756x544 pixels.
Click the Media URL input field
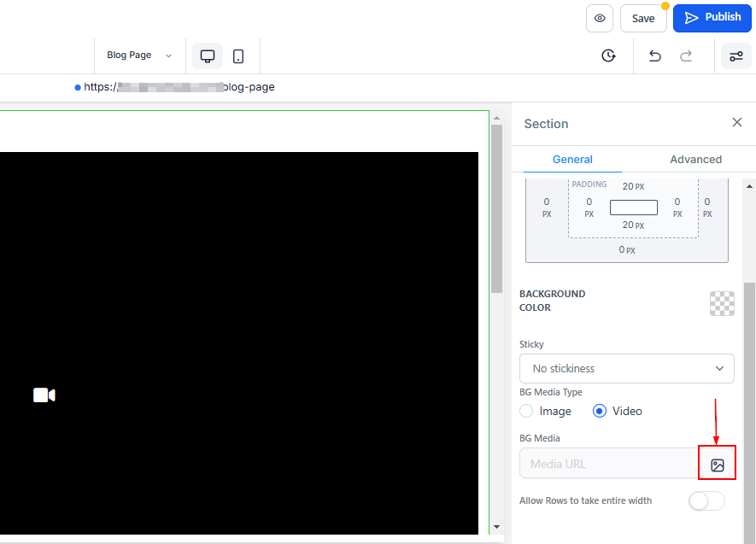608,464
